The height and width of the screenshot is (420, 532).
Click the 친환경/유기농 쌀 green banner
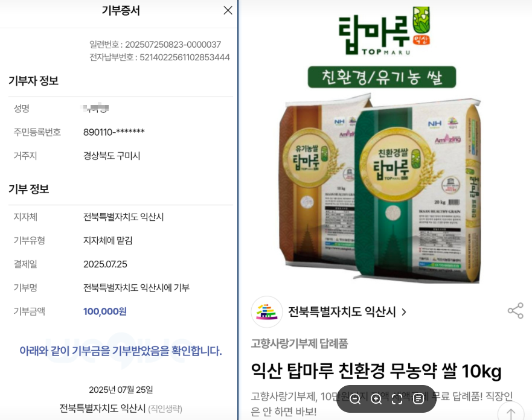tap(382, 77)
